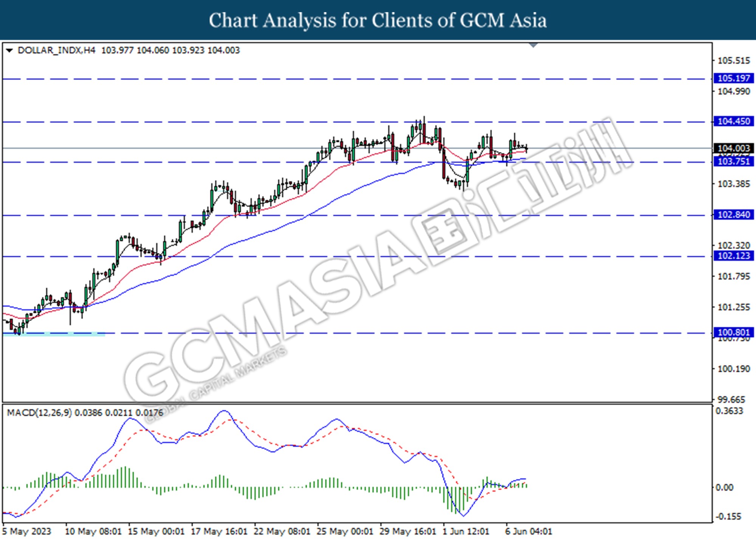This screenshot has height=540, width=756.
Task: Click the 102.320 price scale value
Action: (734, 246)
